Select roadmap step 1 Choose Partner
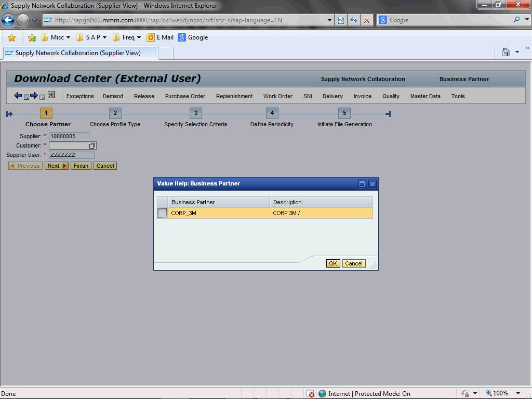The image size is (532, 399). pyautogui.click(x=46, y=113)
